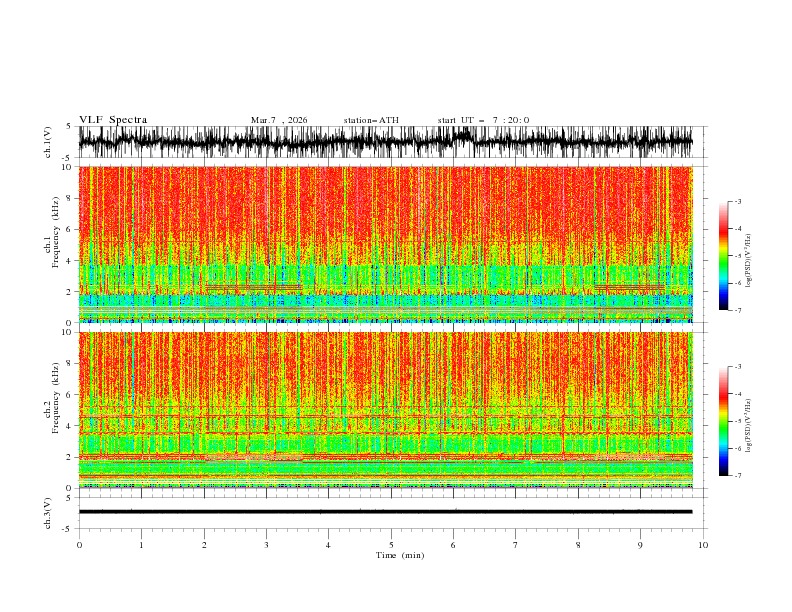The height and width of the screenshot is (612, 792).
Task: Click time-axis tick label "5"
Action: click(391, 545)
